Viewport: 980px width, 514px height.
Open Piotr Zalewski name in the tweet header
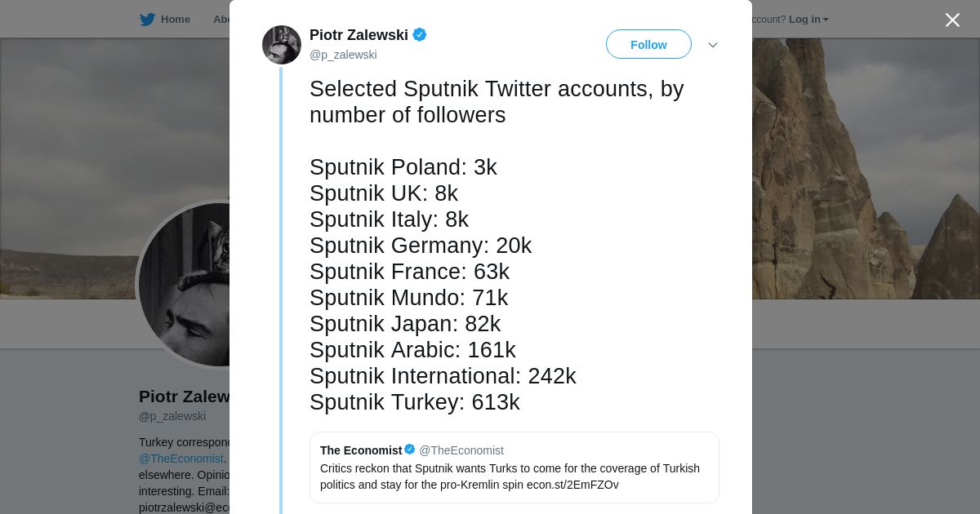pyautogui.click(x=359, y=35)
